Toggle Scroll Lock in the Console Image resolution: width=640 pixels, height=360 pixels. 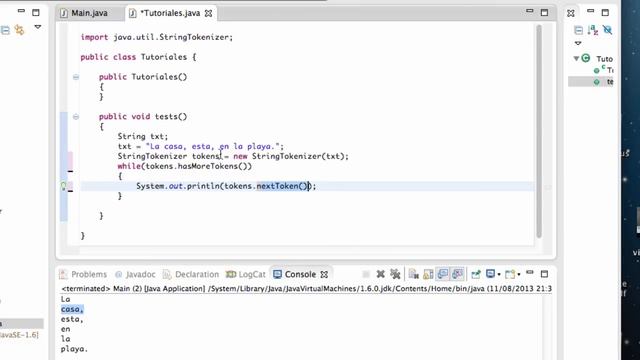(x=428, y=274)
